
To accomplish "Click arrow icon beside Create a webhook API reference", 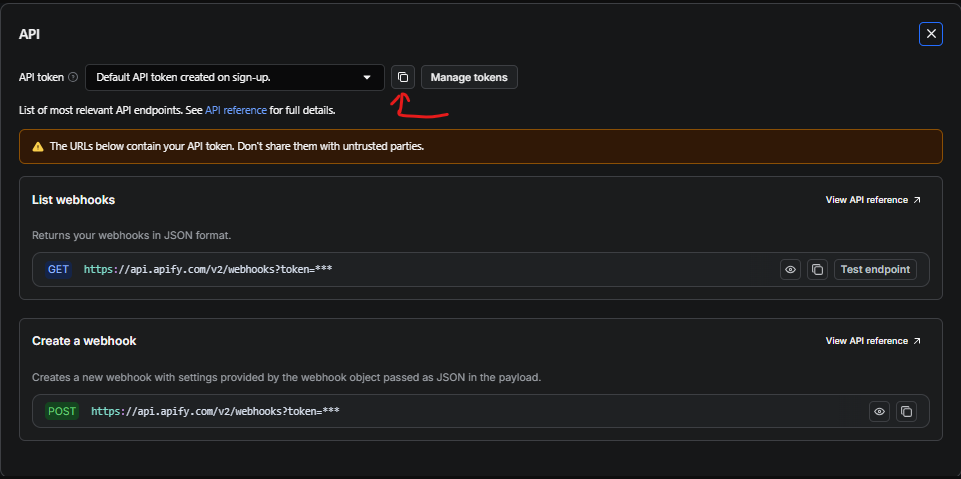I will (917, 341).
